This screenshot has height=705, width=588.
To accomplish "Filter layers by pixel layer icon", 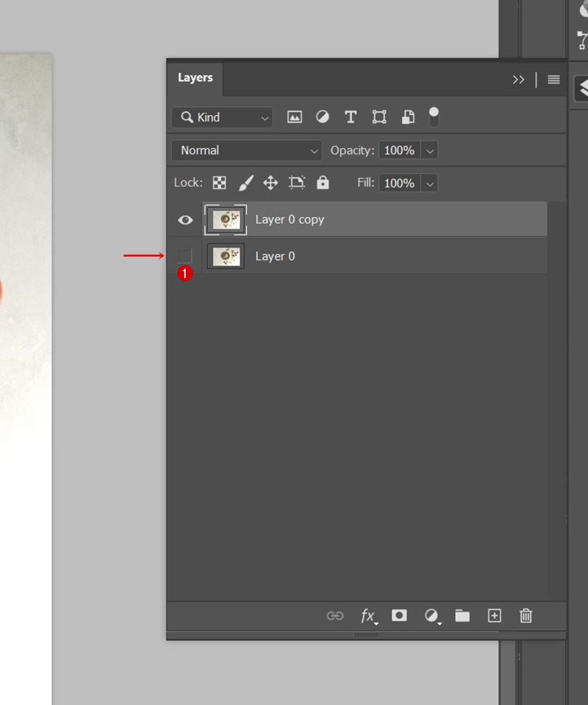I will click(x=294, y=117).
